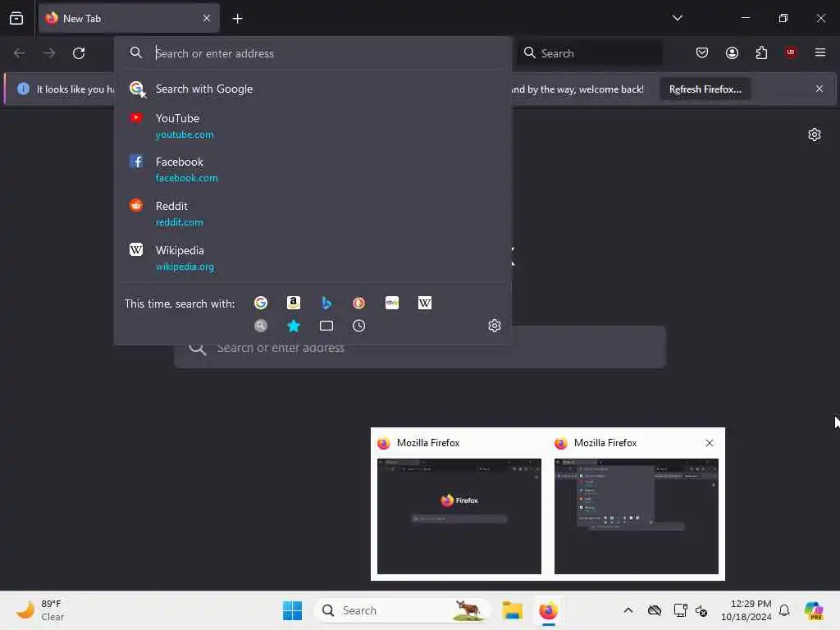
Task: Open Firefox View from the tab bar icon
Action: tap(16, 18)
